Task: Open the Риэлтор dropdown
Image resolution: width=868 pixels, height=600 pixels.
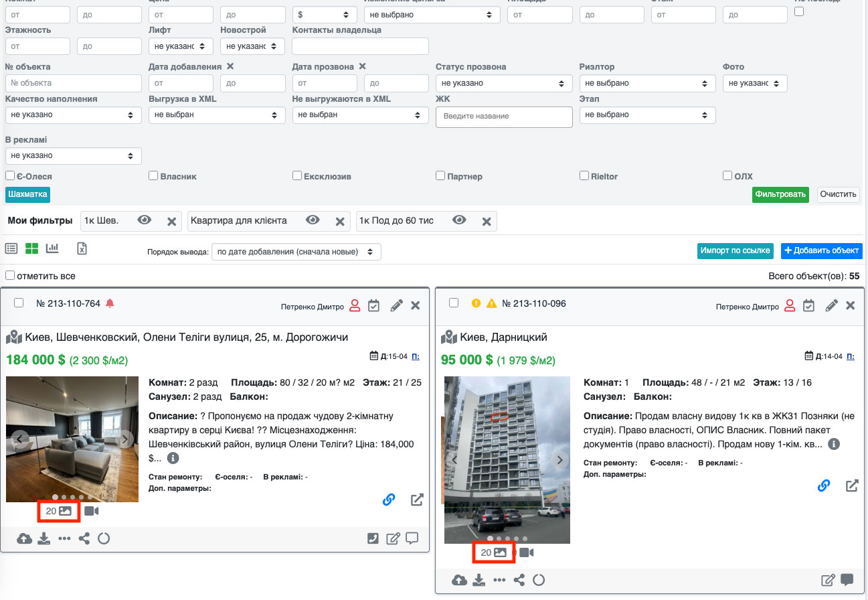Action: (x=646, y=83)
